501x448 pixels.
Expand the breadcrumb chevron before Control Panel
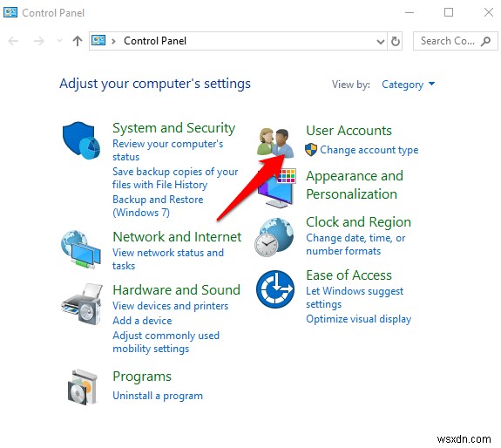(113, 41)
